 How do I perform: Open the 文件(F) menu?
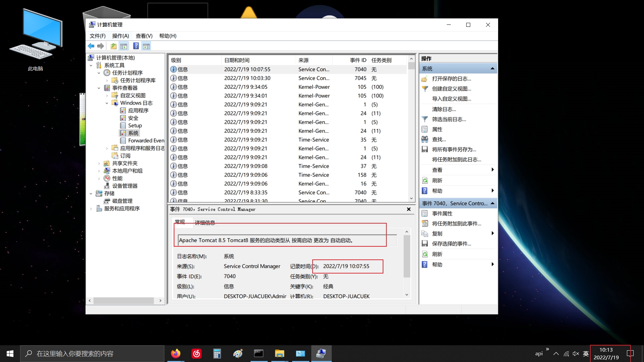coord(98,36)
